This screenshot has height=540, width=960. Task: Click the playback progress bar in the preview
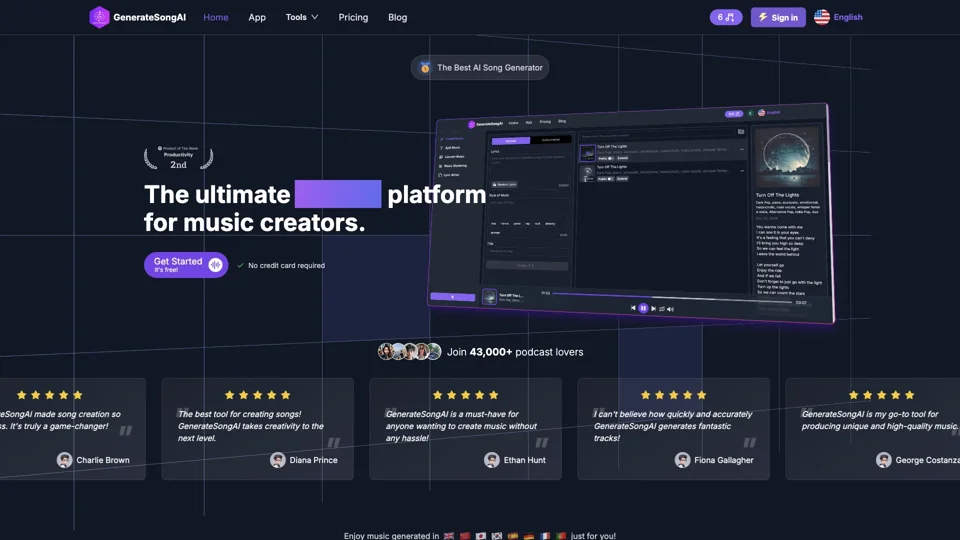672,298
